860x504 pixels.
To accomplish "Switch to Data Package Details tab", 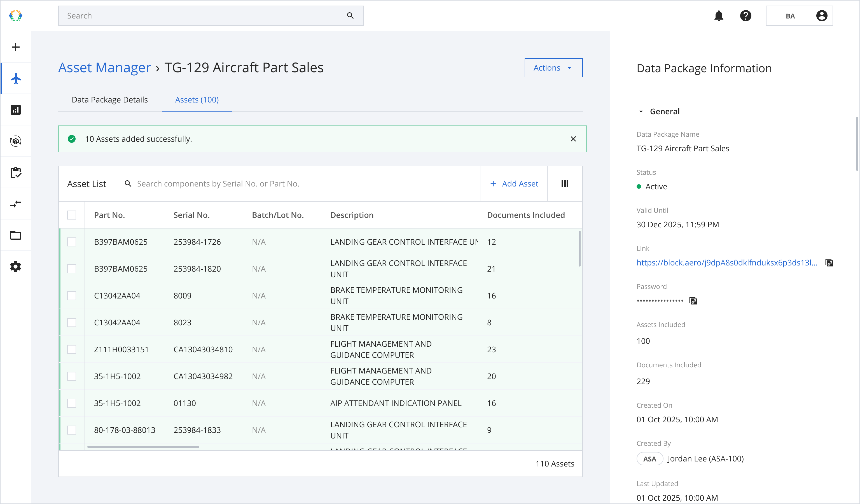I will point(109,100).
